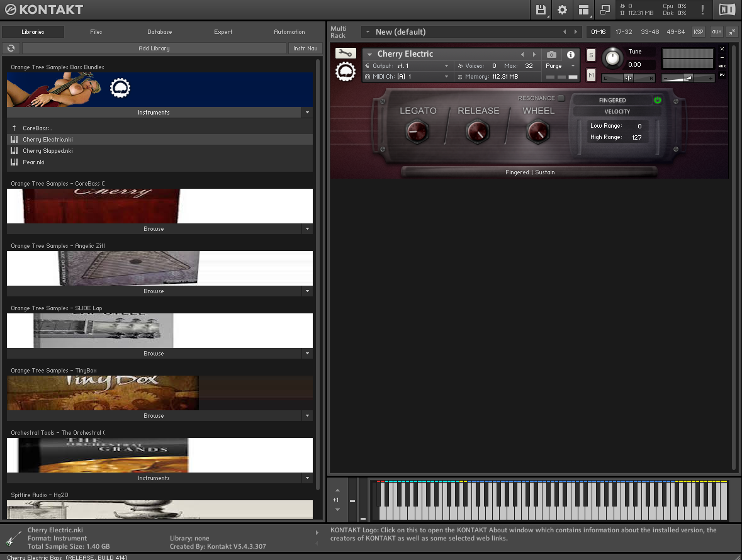
Task: Collapse Cherry Electric instrument header arrow
Action: (x=369, y=54)
